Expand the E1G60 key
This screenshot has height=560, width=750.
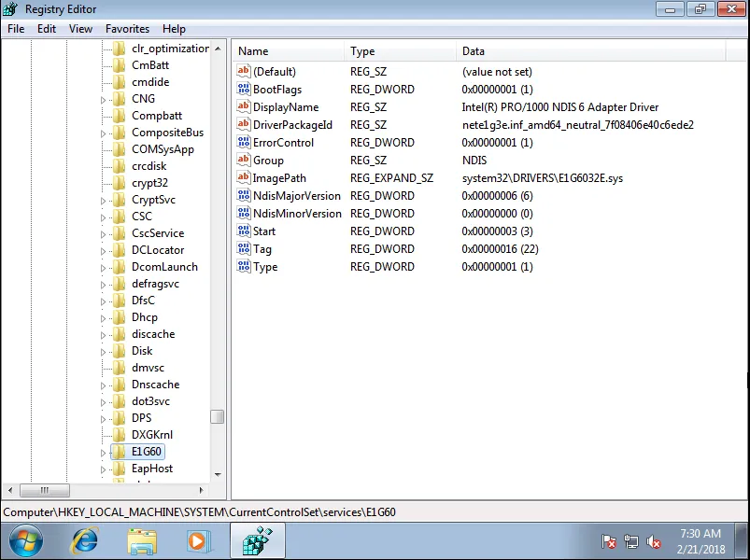[103, 453]
